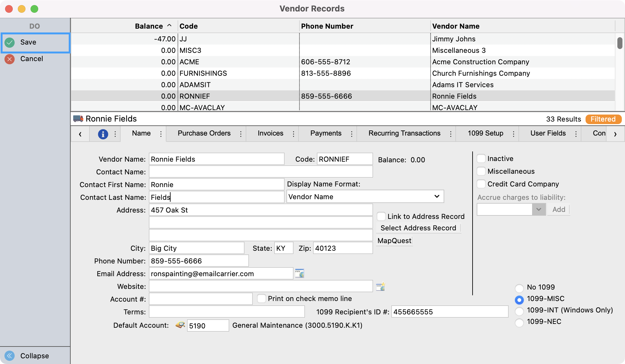The height and width of the screenshot is (364, 625).
Task: Click the Collapse double-arrow icon
Action: click(x=10, y=355)
